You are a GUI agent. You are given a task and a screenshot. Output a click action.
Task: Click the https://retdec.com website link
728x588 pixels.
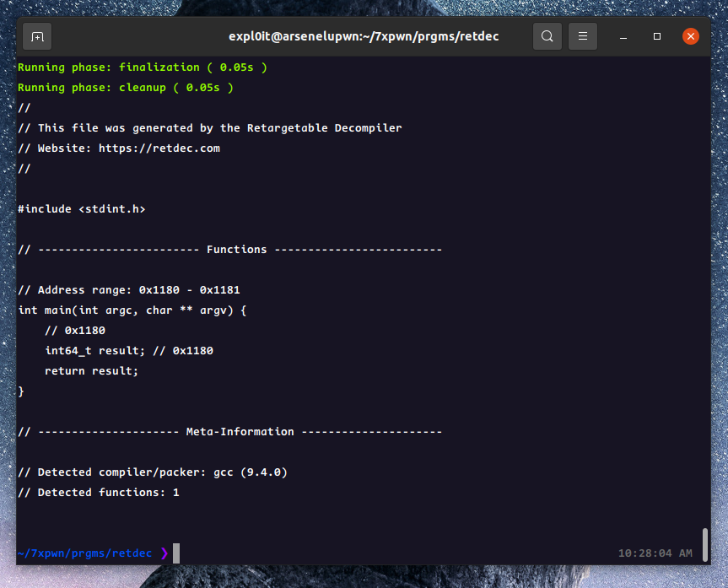point(159,148)
